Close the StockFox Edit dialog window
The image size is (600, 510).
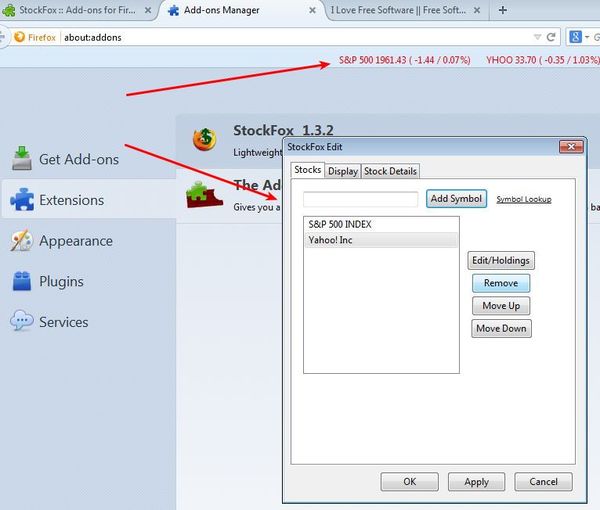tap(571, 147)
